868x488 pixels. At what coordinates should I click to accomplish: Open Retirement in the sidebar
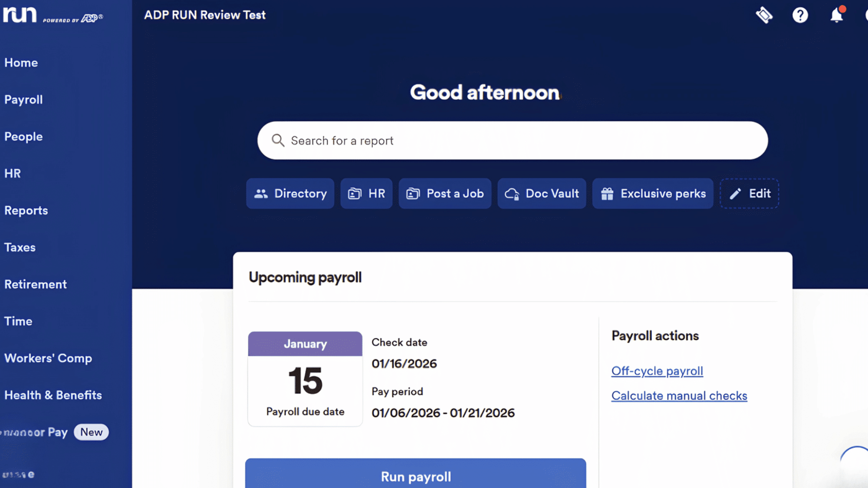[36, 284]
